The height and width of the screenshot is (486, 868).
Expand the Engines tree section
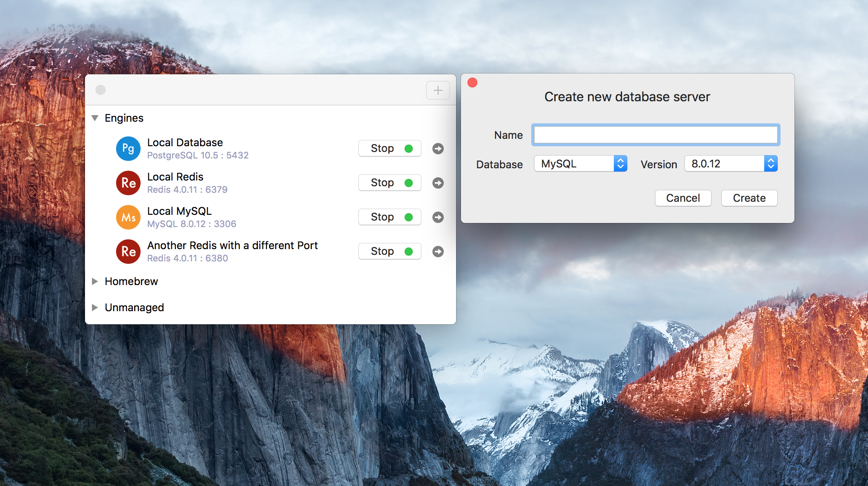[97, 117]
